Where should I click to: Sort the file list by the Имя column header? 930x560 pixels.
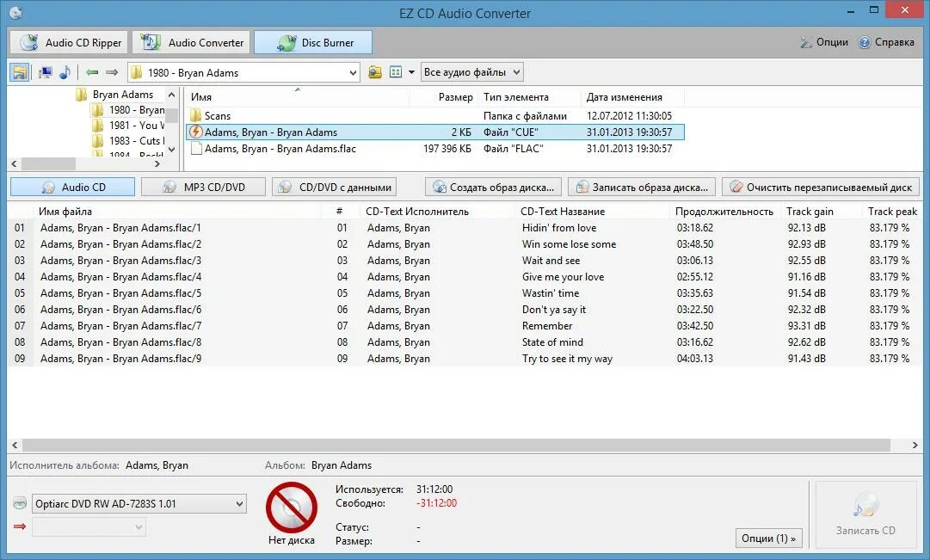click(x=297, y=97)
